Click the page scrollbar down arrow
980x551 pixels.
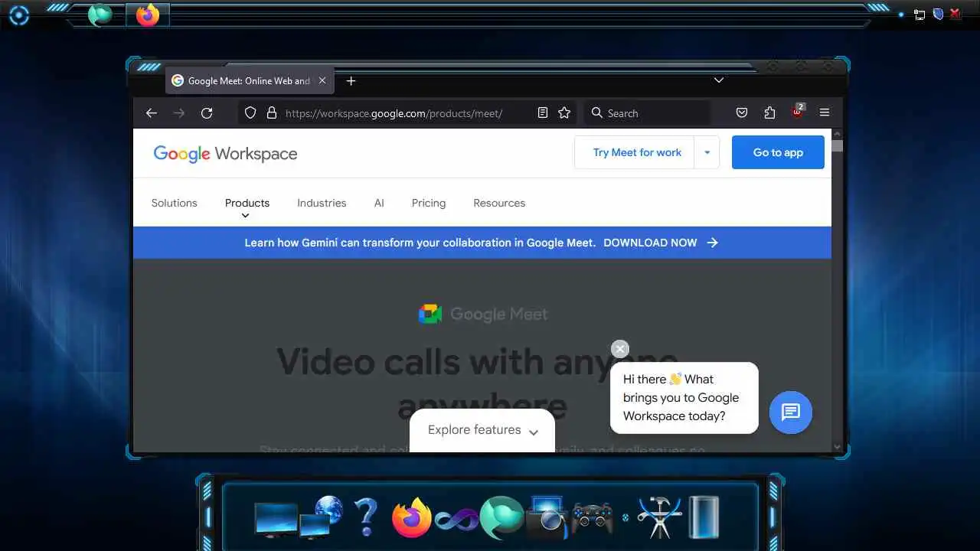(837, 447)
